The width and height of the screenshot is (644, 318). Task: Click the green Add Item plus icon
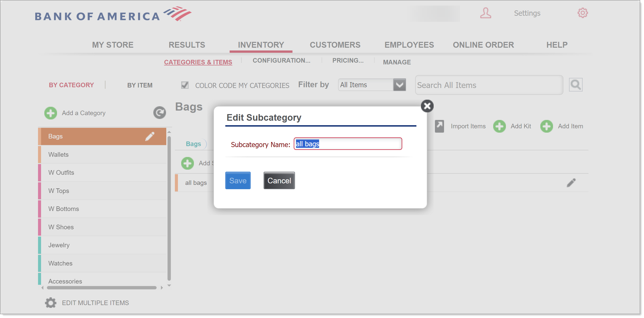[547, 126]
